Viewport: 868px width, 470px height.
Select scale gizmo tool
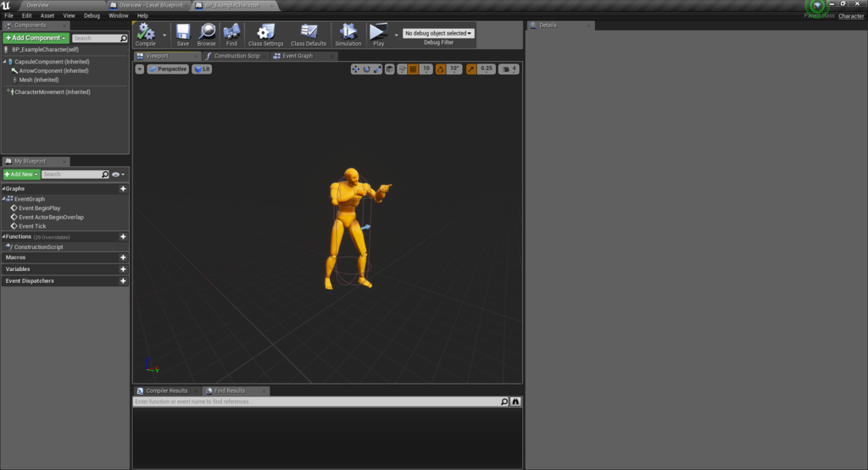[377, 69]
